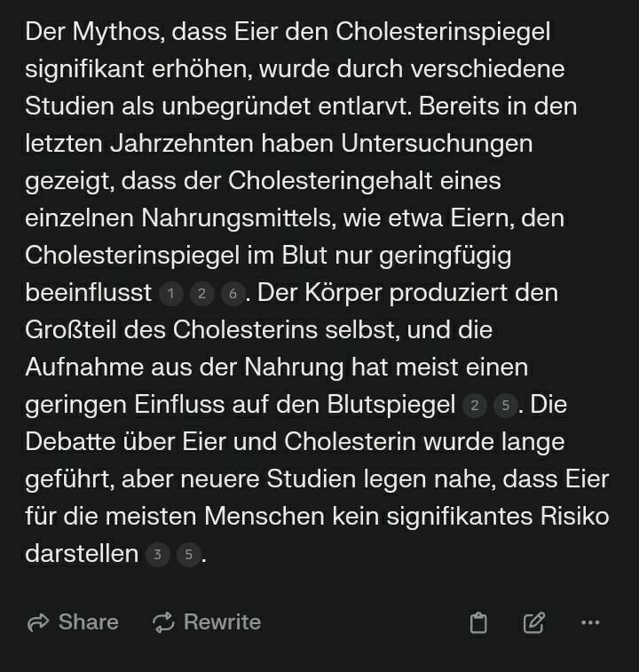Image resolution: width=639 pixels, height=672 pixels.
Task: Click the word "Untersuchungen" in the answer
Action: point(437,144)
